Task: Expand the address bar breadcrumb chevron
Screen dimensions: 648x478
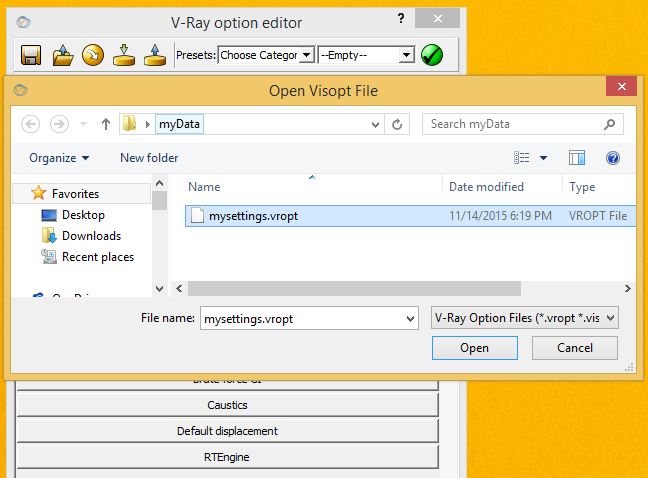Action: [148, 124]
